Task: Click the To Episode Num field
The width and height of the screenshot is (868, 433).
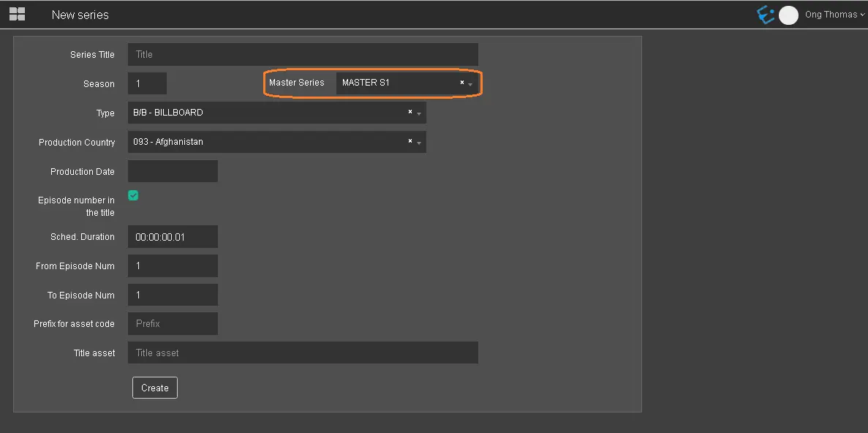Action: click(x=173, y=295)
